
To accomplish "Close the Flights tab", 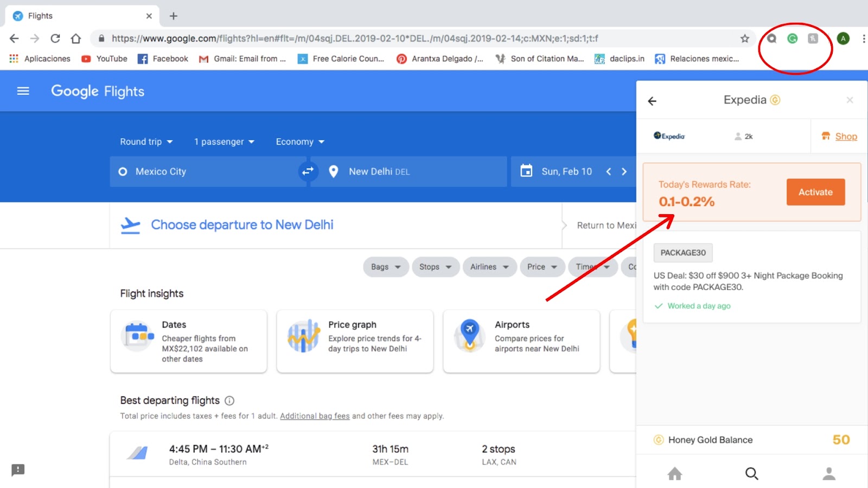I will tap(149, 16).
